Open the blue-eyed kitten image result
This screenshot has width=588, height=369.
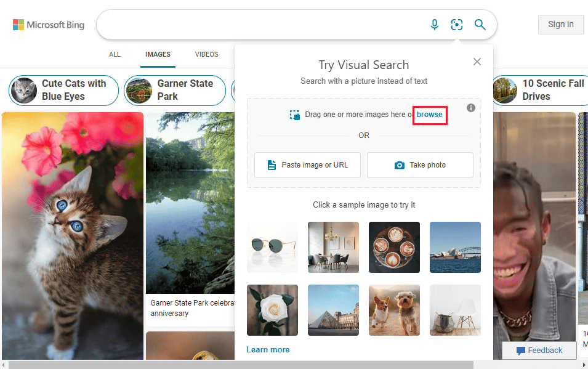[73, 236]
